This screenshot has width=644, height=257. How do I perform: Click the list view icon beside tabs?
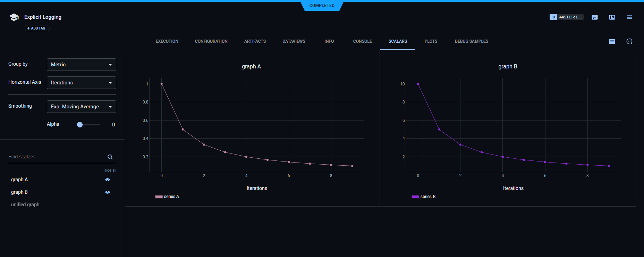pos(612,42)
